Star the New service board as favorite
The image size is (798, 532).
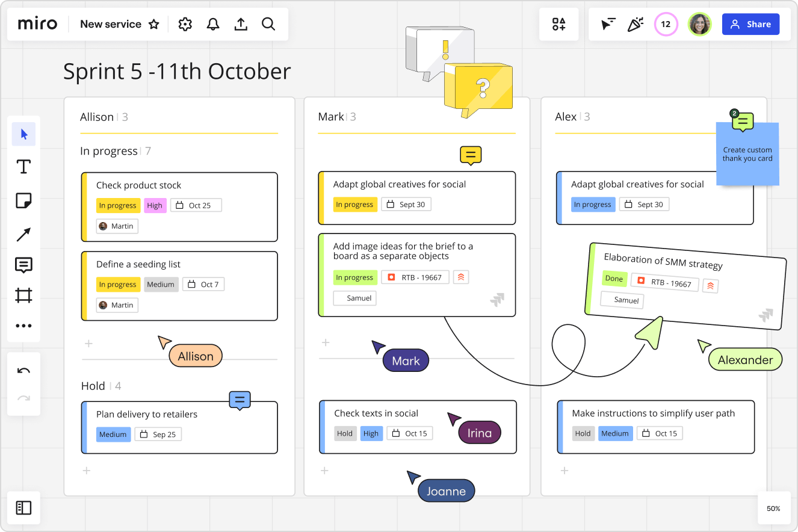pyautogui.click(x=154, y=24)
